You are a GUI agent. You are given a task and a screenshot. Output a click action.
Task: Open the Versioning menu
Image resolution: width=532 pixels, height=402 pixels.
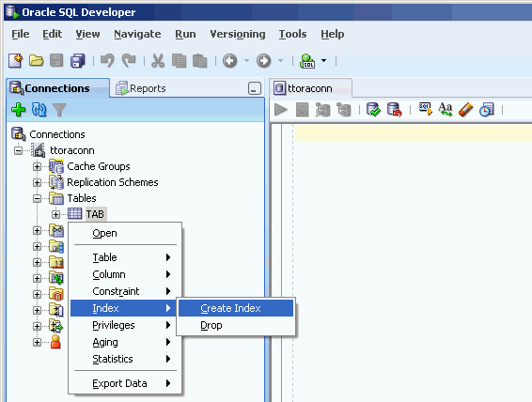pos(238,34)
